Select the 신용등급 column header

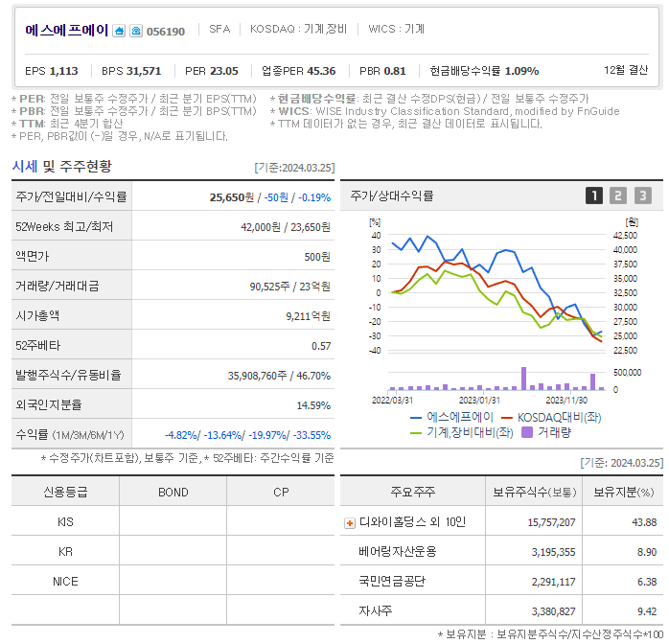tap(65, 492)
